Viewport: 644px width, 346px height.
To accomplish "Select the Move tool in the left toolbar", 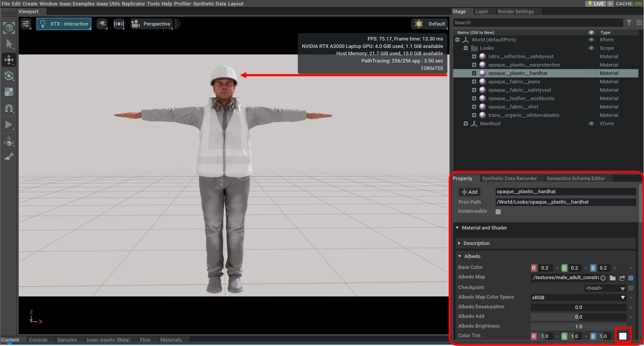I will pyautogui.click(x=9, y=60).
